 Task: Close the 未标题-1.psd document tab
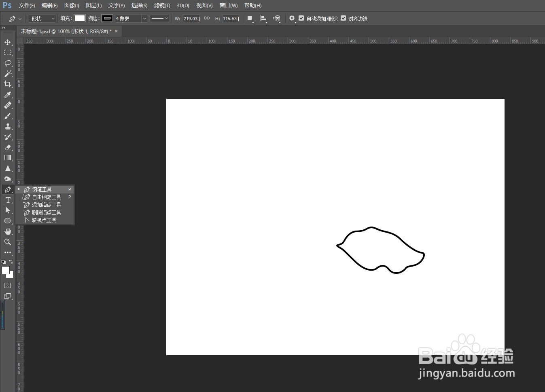tap(116, 31)
